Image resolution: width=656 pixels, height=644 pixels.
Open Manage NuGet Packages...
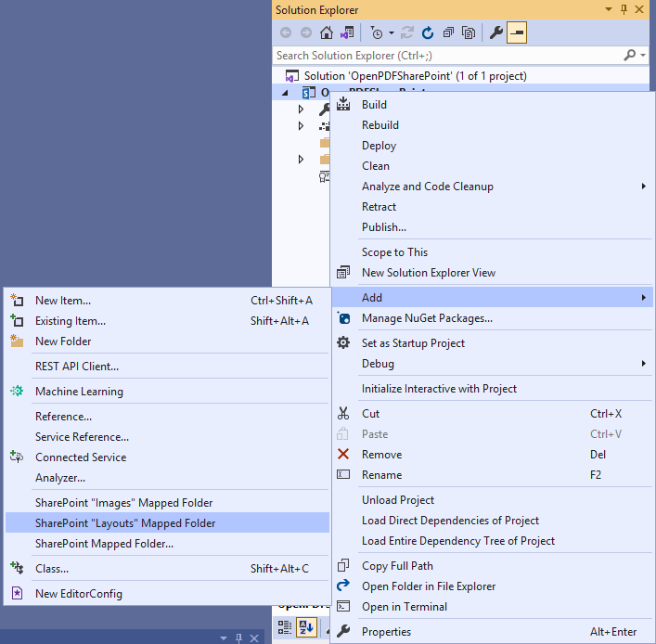point(492,318)
